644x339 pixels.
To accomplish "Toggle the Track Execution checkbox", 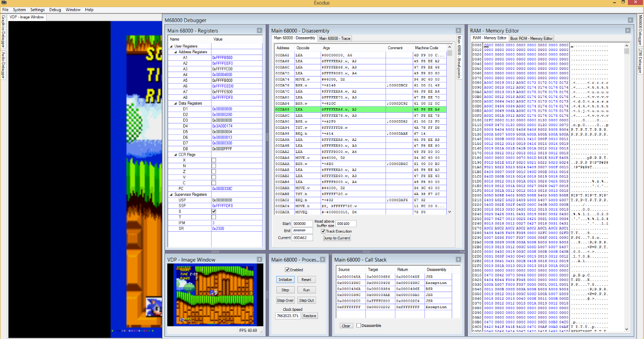I will point(323,231).
